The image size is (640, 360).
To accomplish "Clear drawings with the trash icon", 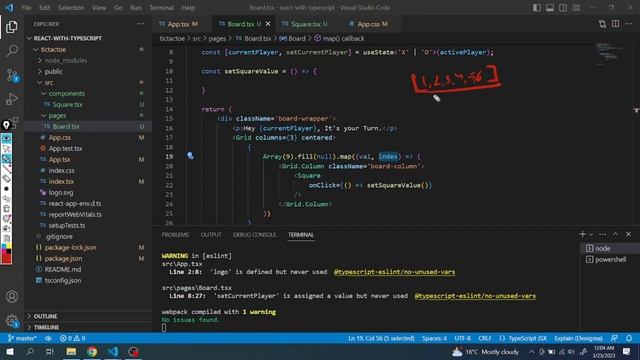I will [6, 209].
